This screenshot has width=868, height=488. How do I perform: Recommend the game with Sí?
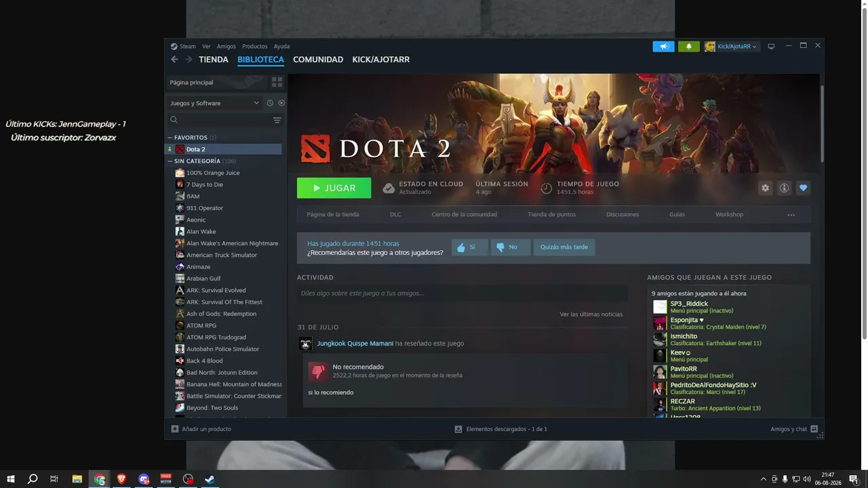click(470, 247)
